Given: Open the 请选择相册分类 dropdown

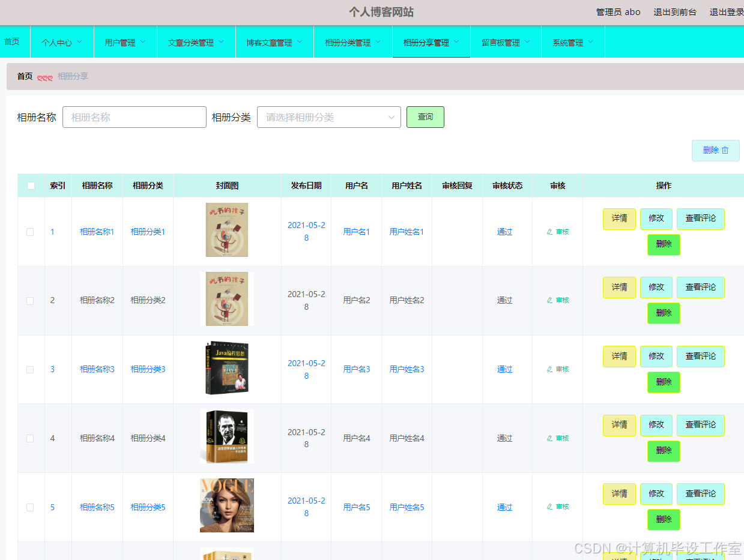Looking at the screenshot, I should pos(329,117).
